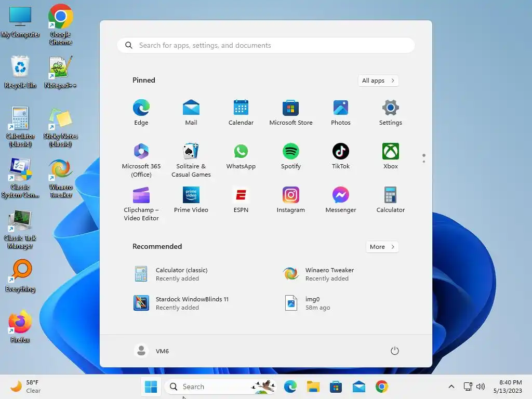Viewport: 532px width, 399px height.
Task: Select the Winaero Tweaker desktop shortcut
Action: pos(60,178)
